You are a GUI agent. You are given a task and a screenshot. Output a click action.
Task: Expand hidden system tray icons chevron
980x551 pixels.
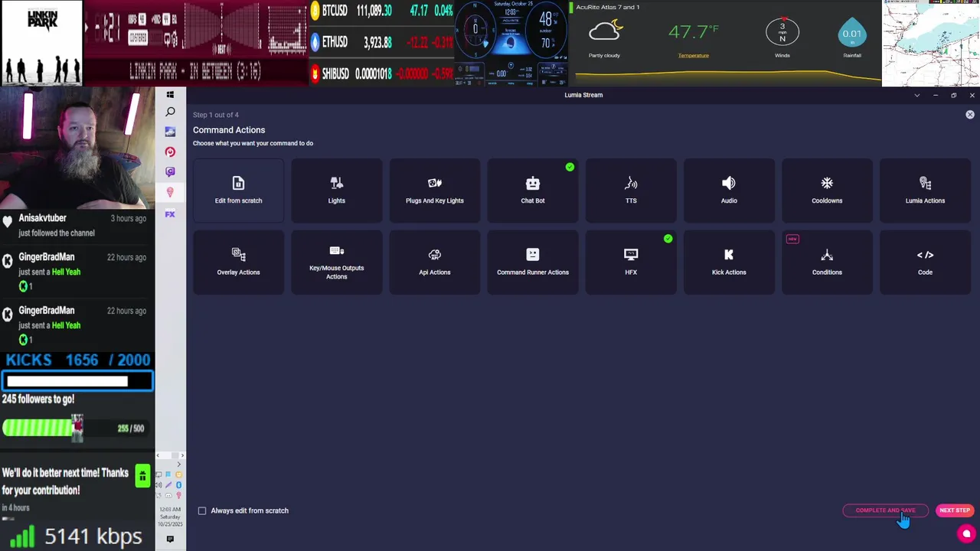pyautogui.click(x=179, y=465)
